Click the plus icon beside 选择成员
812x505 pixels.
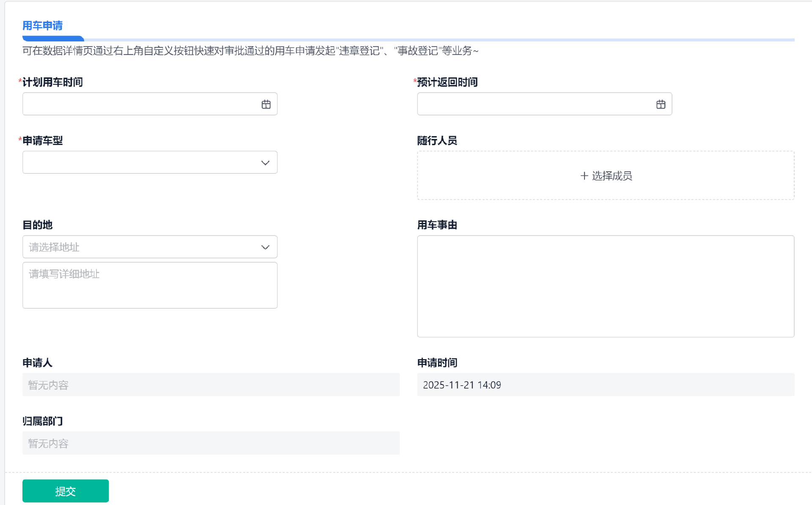click(x=584, y=176)
